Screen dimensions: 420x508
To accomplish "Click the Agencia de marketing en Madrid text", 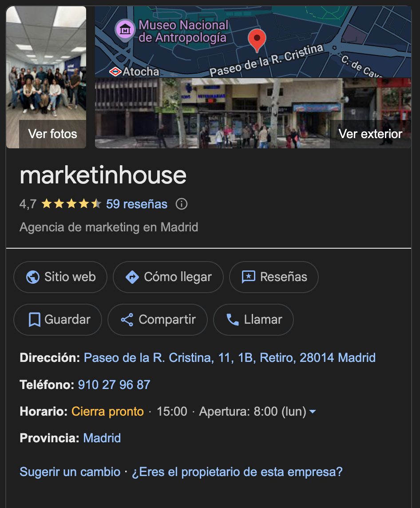I will (109, 227).
